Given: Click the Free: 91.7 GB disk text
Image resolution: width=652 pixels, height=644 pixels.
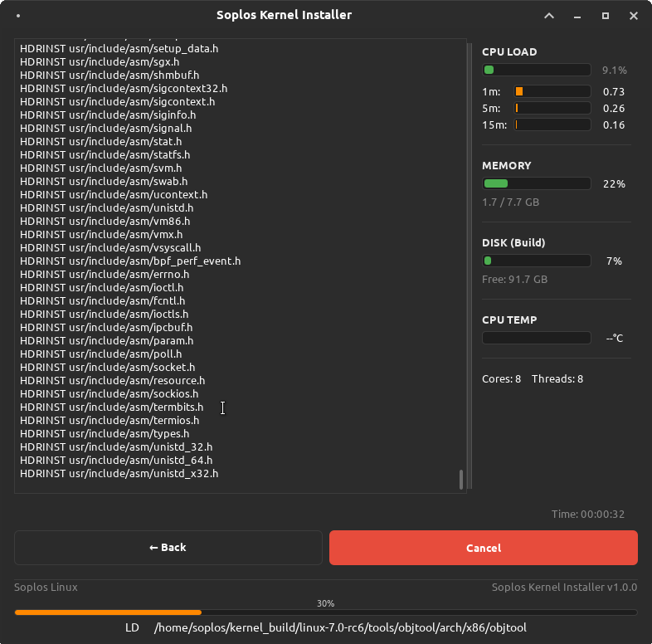Looking at the screenshot, I should tap(514, 279).
